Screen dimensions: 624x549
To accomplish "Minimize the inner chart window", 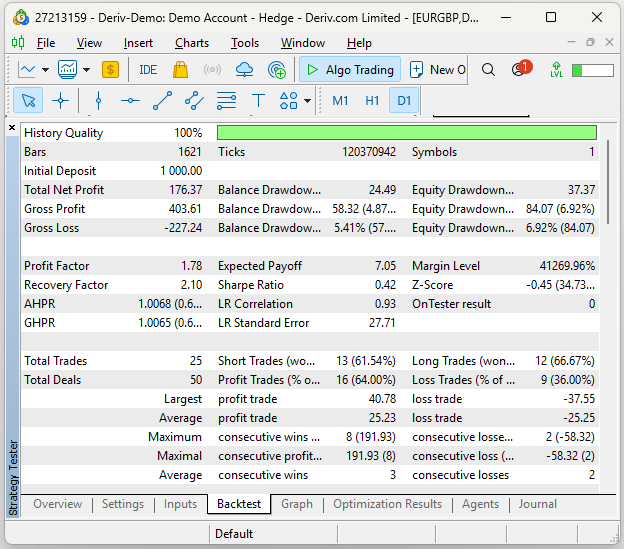I will click(x=571, y=42).
